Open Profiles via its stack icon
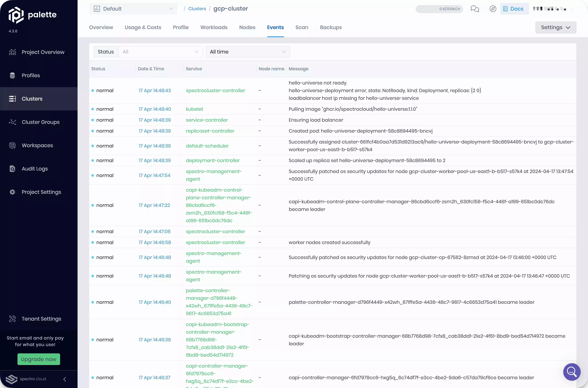The width and height of the screenshot is (588, 388). point(12,75)
